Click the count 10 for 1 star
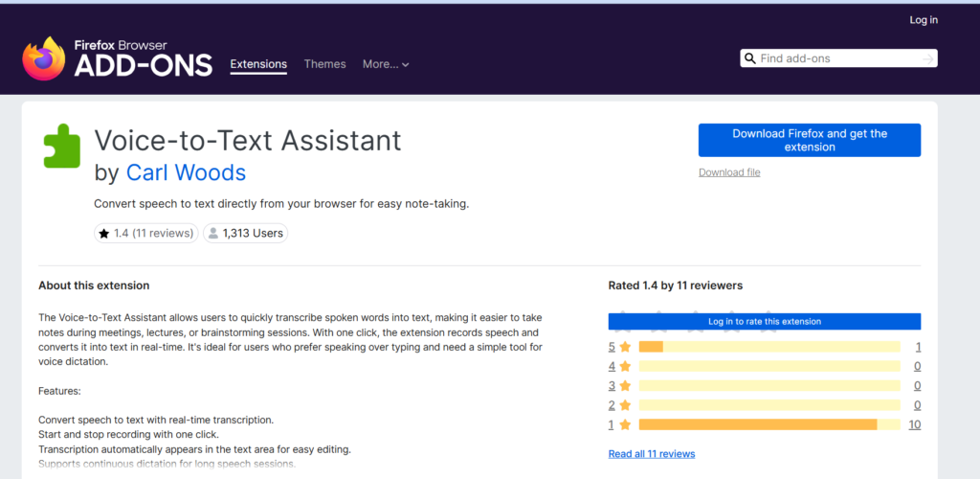 click(x=914, y=425)
